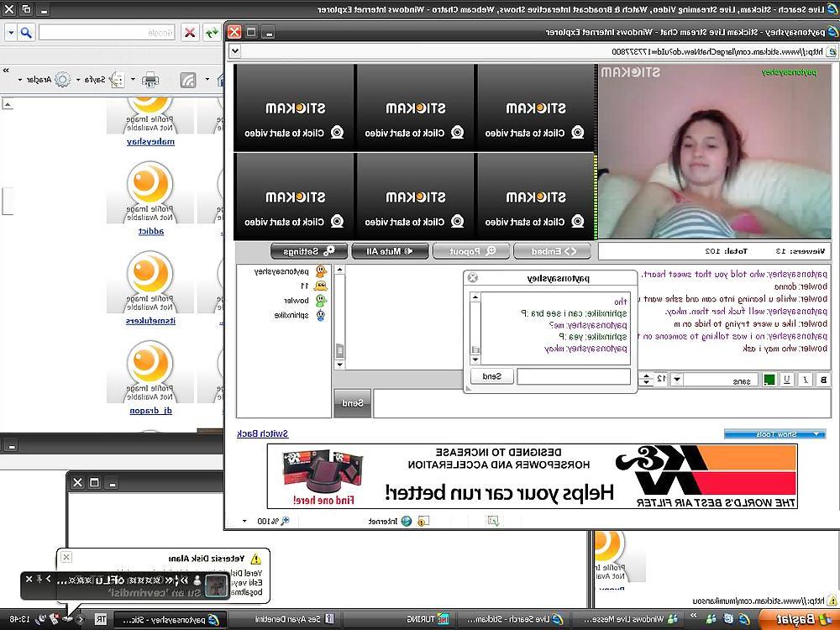Select user 11 icon in the viewer list

(x=321, y=286)
